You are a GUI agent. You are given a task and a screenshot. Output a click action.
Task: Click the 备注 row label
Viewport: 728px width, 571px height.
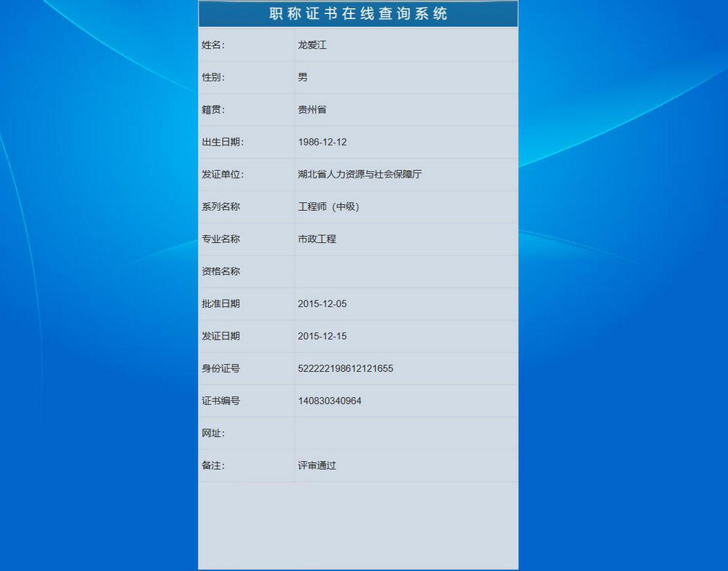[213, 466]
